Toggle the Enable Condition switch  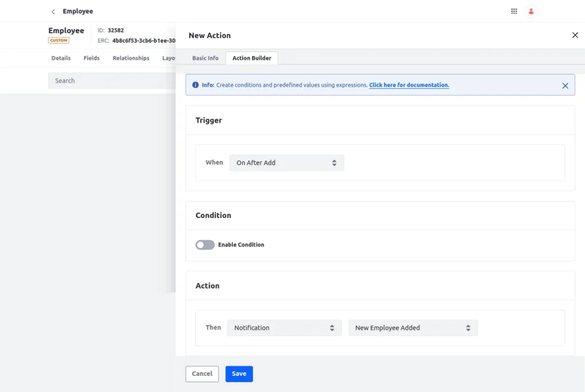click(205, 245)
